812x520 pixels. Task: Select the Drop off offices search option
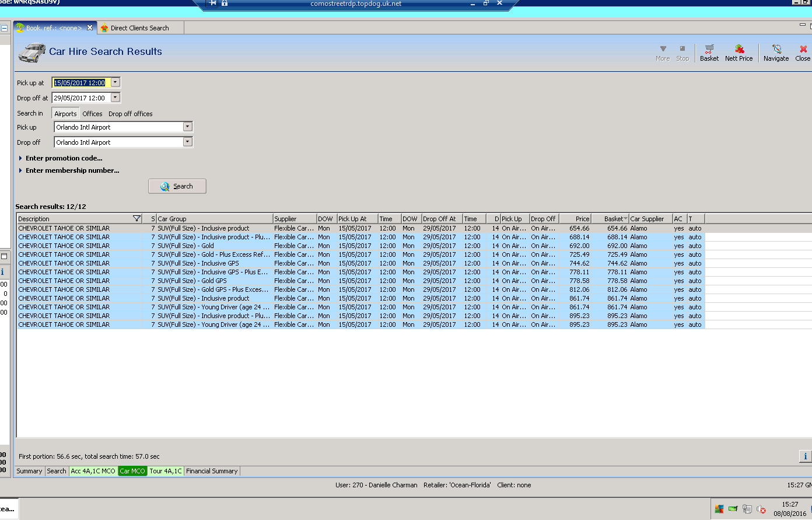131,114
